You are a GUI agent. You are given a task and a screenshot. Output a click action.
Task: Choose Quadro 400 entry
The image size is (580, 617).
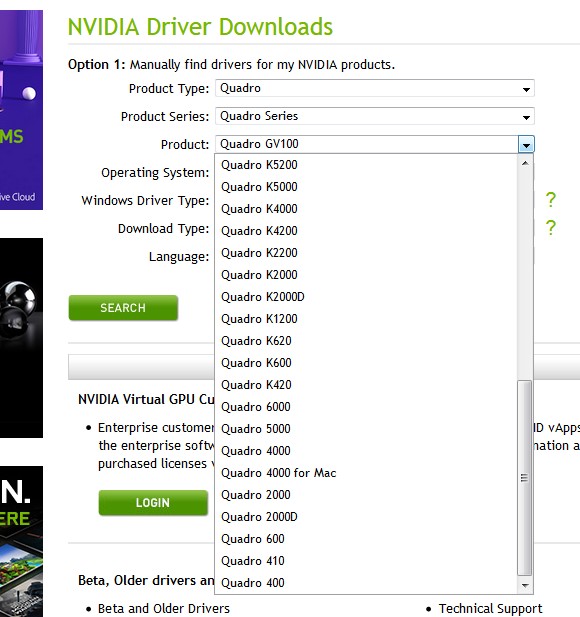[366, 583]
